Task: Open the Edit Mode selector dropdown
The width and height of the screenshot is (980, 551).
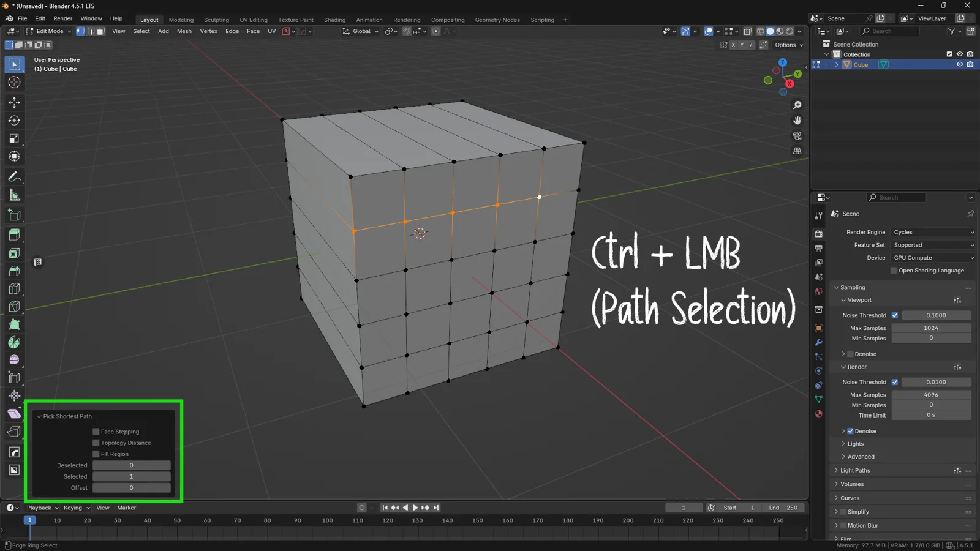Action: pos(48,31)
